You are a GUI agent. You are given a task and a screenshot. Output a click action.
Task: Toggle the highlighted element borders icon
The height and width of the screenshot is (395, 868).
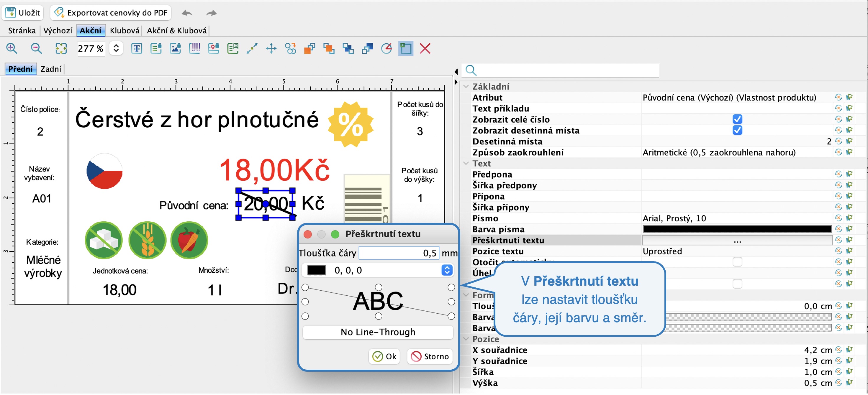coord(406,49)
